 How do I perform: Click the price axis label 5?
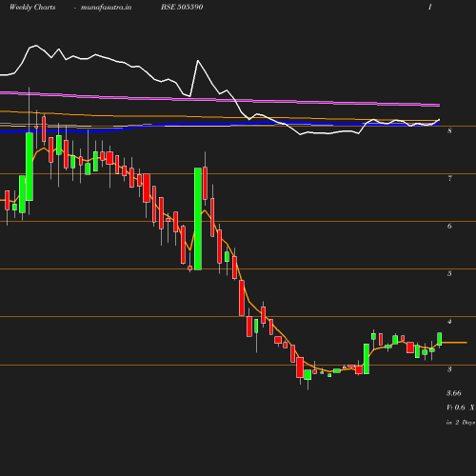[x=449, y=273]
